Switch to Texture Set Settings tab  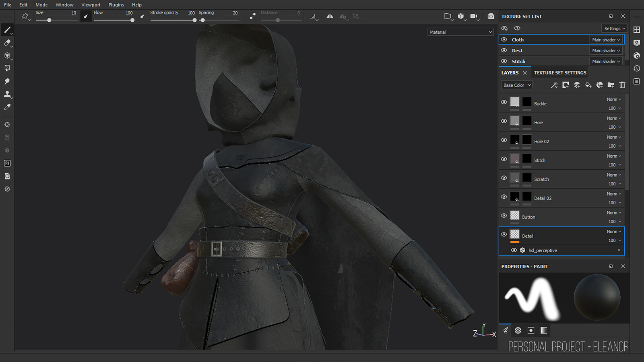click(560, 73)
